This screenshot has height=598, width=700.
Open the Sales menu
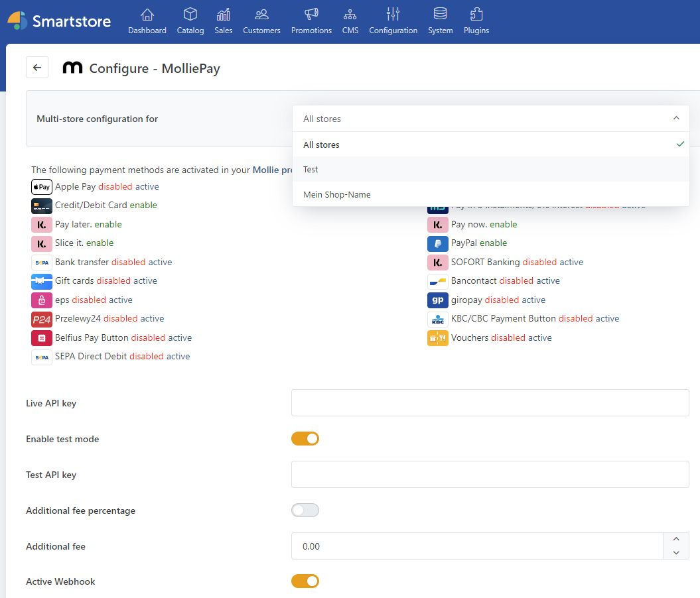[x=224, y=21]
